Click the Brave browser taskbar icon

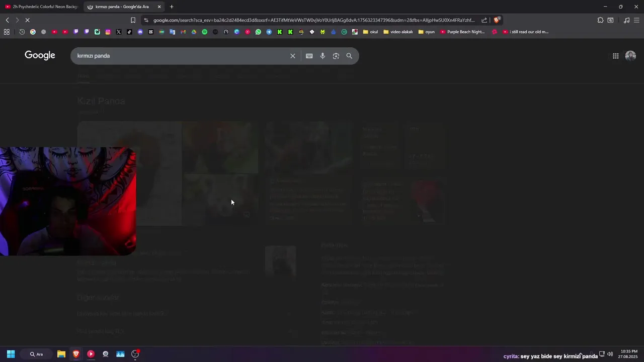tap(76, 354)
